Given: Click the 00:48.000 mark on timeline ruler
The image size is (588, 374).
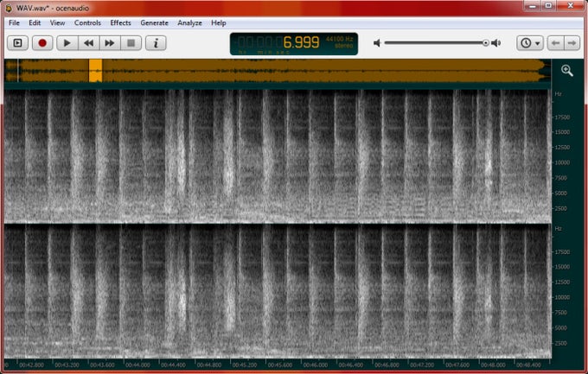Looking at the screenshot, I should (492, 365).
